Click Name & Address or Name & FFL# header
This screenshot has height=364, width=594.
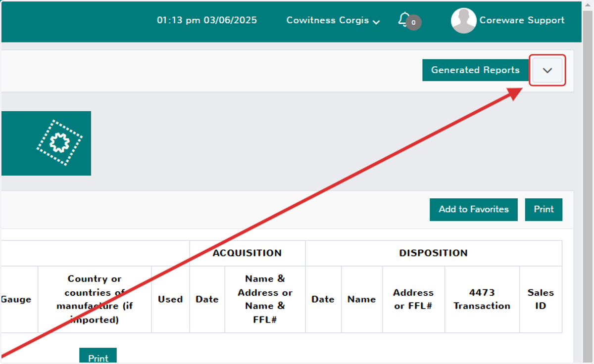click(x=265, y=299)
